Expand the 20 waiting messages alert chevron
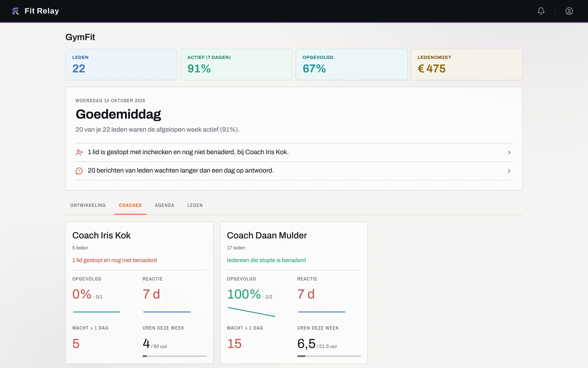The width and height of the screenshot is (588, 368). click(x=509, y=171)
